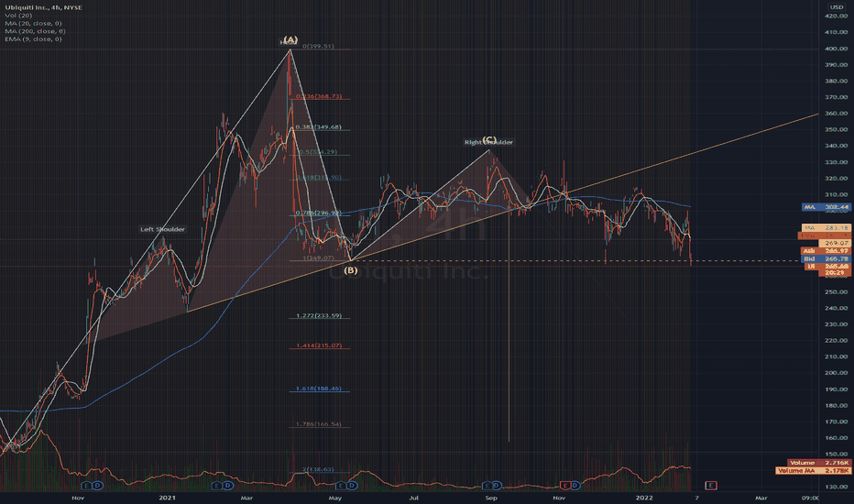Click the (A) head label at the chart peak

coord(290,39)
